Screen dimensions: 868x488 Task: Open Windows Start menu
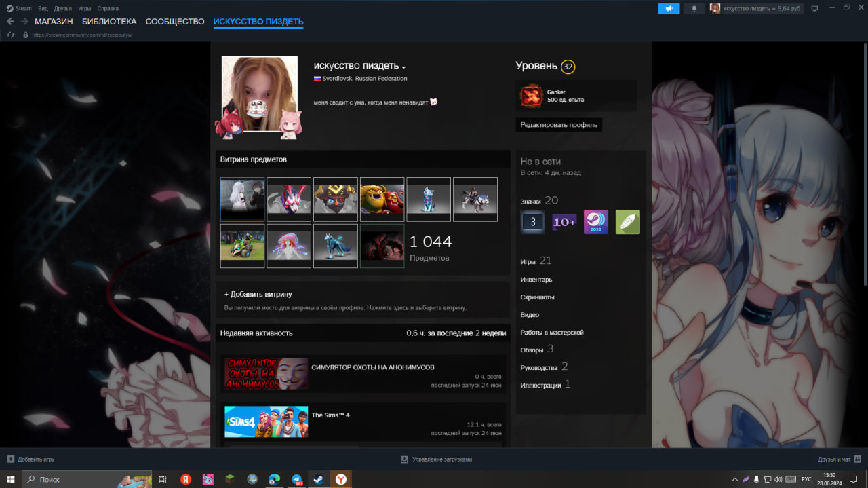click(x=11, y=479)
